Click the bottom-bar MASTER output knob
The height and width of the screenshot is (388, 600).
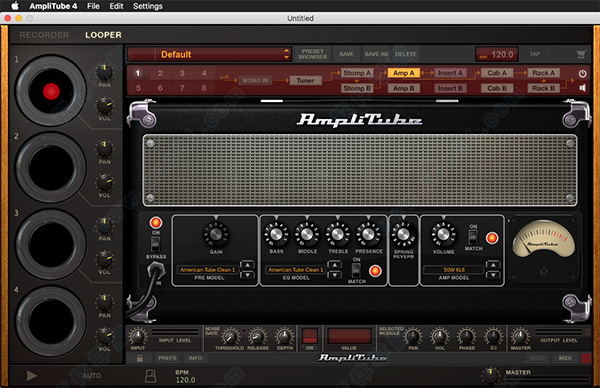(520, 337)
